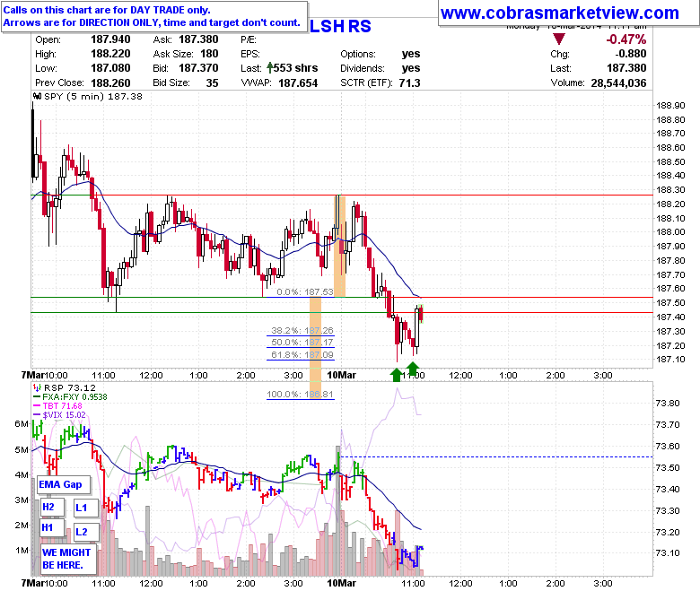Screen dimensions: 700x591
Task: Click the H1 label box
Action: click(x=52, y=527)
